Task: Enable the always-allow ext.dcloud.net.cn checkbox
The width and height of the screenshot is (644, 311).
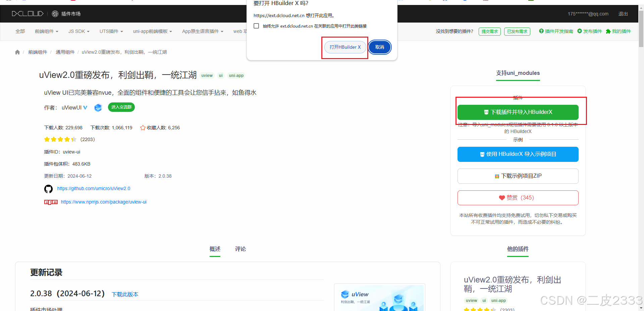Action: tap(256, 26)
